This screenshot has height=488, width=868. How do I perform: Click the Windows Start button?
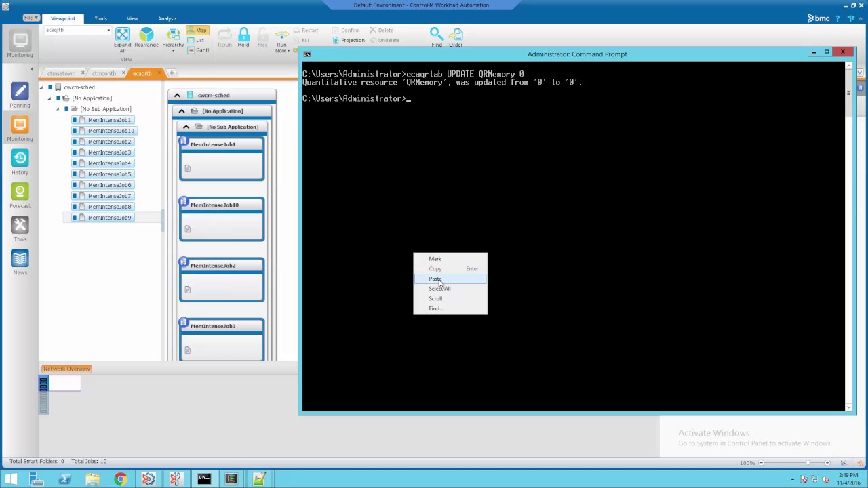coord(11,479)
